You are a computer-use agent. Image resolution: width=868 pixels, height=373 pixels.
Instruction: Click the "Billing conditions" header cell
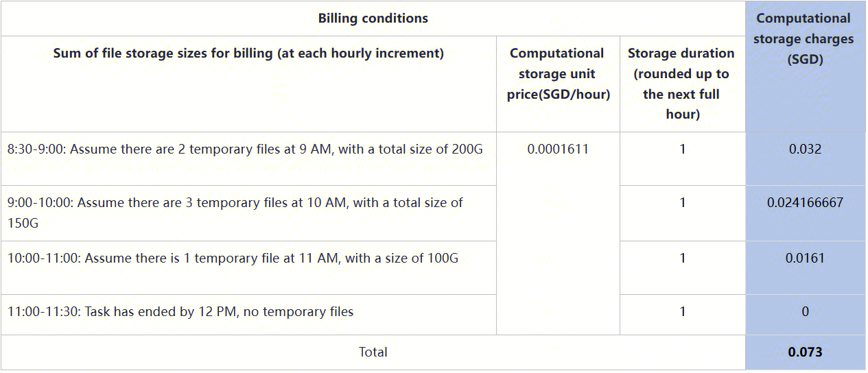pyautogui.click(x=373, y=19)
